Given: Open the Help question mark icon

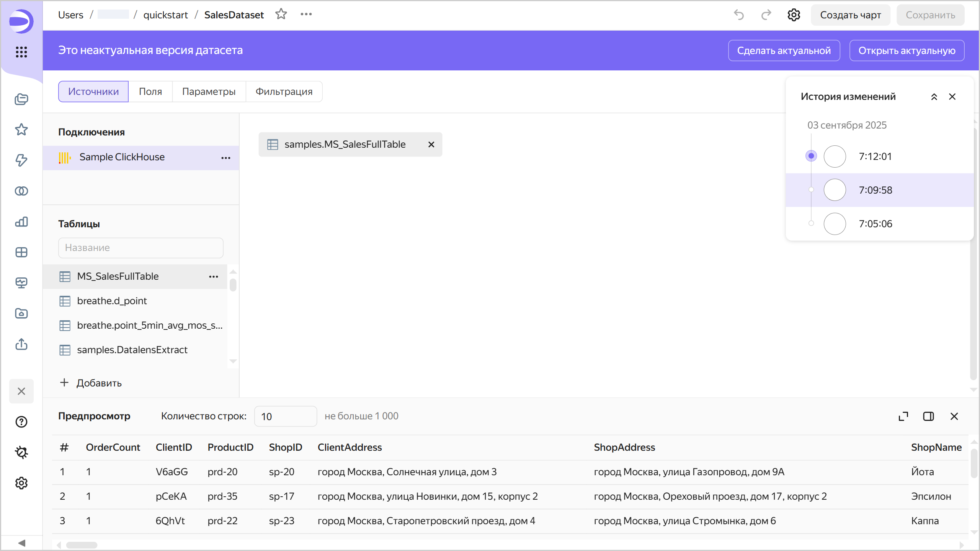Looking at the screenshot, I should 21,422.
